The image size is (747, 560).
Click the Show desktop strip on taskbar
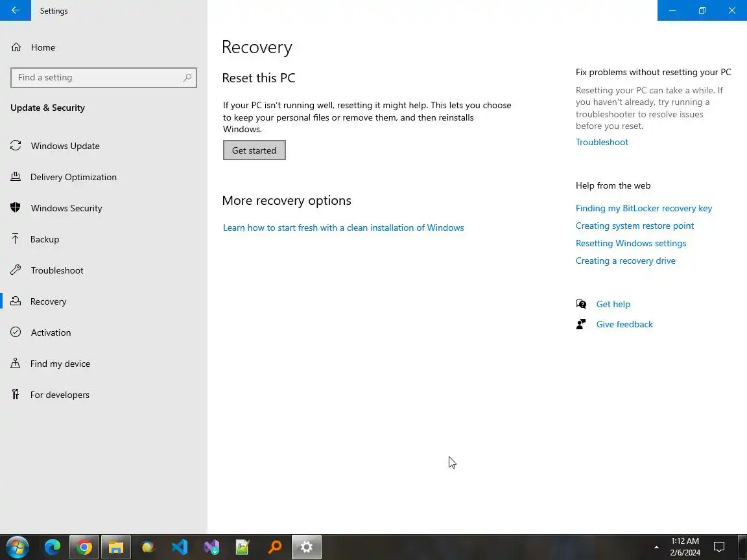(x=742, y=547)
